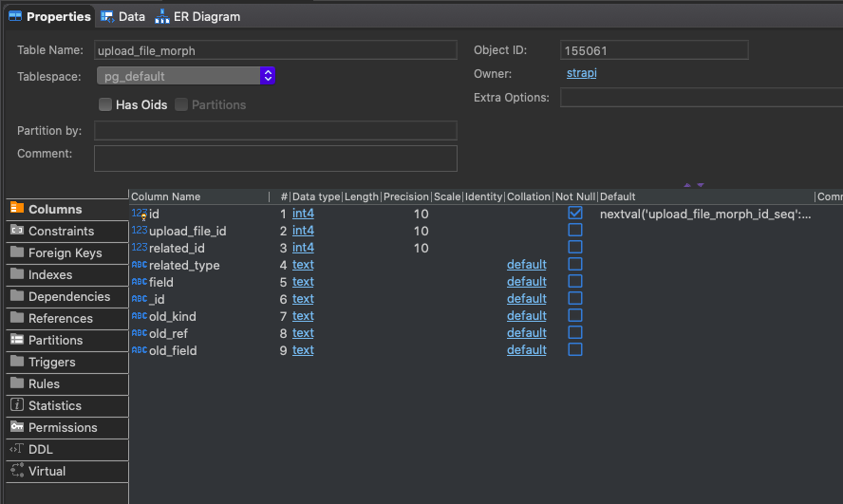Open text type link for related_type
Image resolution: width=843 pixels, height=504 pixels.
pyautogui.click(x=303, y=265)
